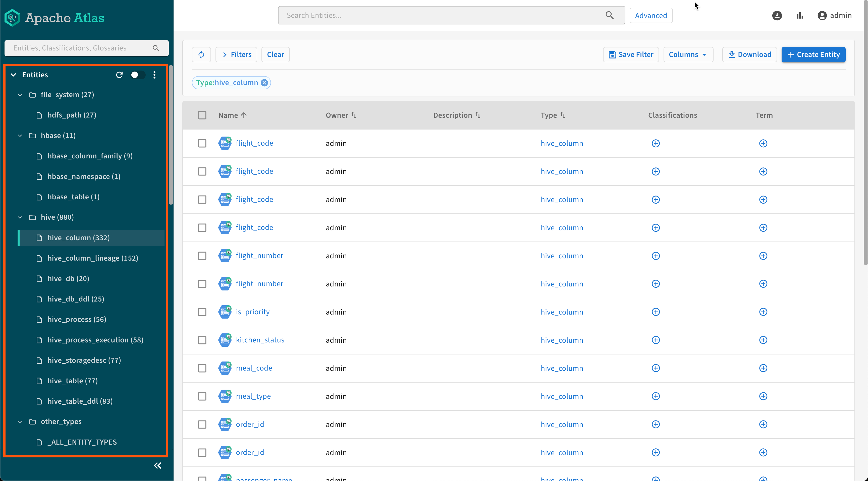Select the meal_code row checkbox
The image size is (868, 481).
tap(202, 368)
